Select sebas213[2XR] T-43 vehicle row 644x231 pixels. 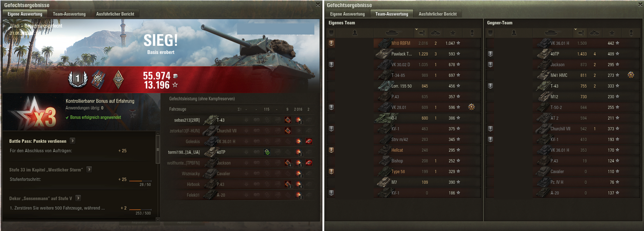click(x=239, y=120)
